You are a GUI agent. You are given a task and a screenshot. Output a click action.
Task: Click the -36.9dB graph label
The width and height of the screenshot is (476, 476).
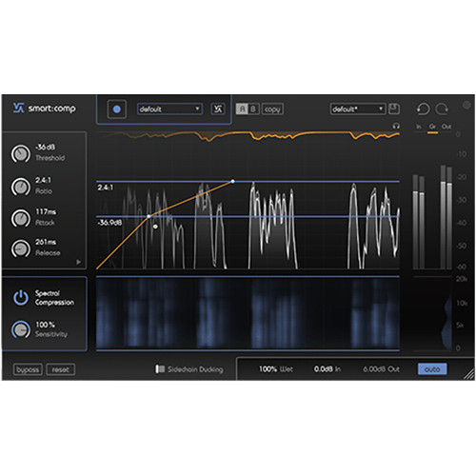109,223
